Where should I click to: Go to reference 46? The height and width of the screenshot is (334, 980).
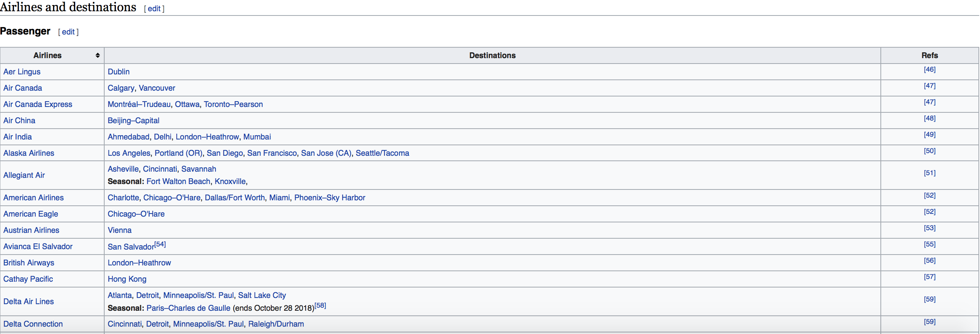tap(929, 69)
